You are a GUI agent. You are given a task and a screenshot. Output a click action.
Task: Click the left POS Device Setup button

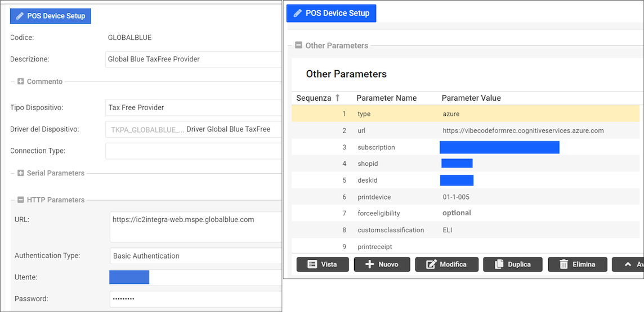pos(50,16)
